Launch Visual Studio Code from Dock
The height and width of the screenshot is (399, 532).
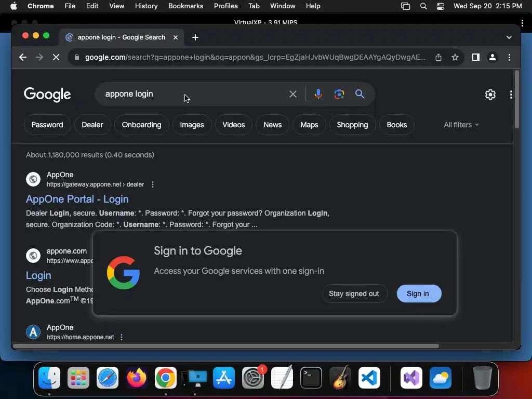pyautogui.click(x=369, y=378)
